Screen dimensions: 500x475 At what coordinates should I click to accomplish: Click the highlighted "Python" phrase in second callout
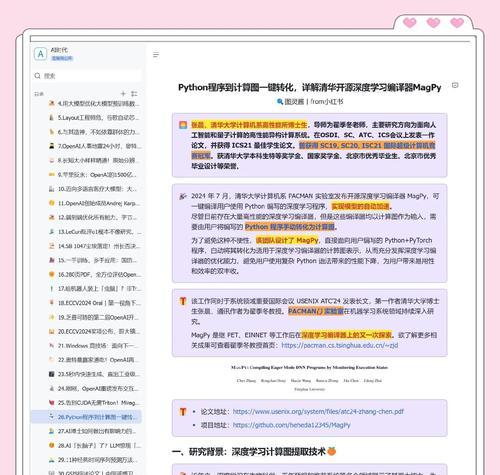coord(290,227)
